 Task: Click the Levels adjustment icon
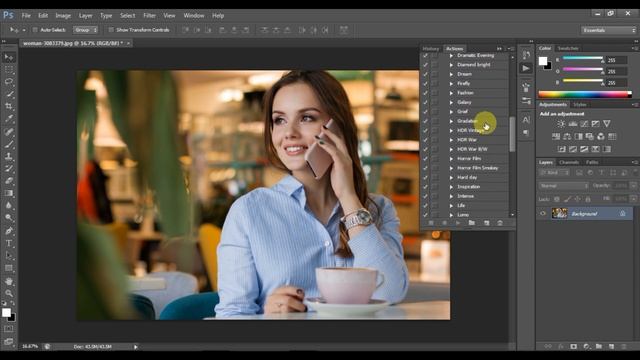pos(573,124)
